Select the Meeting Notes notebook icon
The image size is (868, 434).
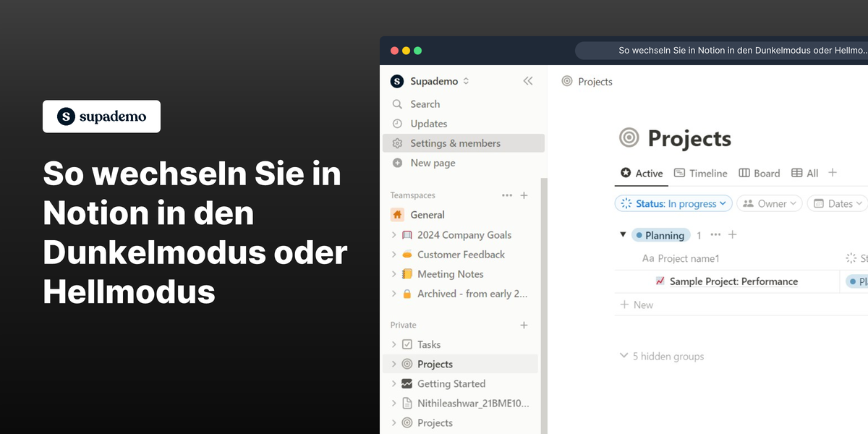click(407, 273)
